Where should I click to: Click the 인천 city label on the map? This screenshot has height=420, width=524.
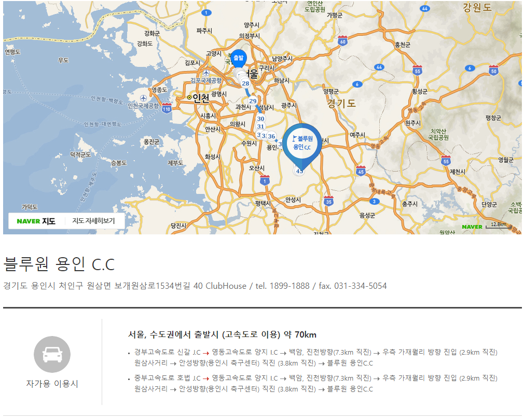pos(201,98)
